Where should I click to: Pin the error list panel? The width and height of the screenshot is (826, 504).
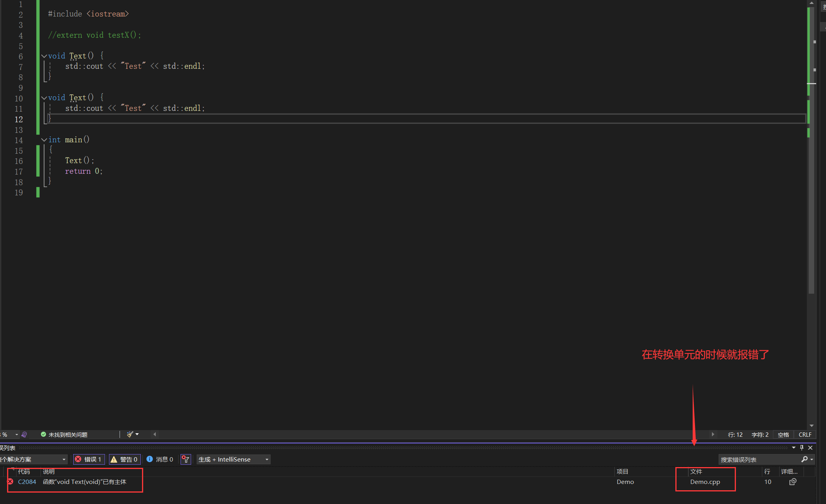[x=802, y=447]
